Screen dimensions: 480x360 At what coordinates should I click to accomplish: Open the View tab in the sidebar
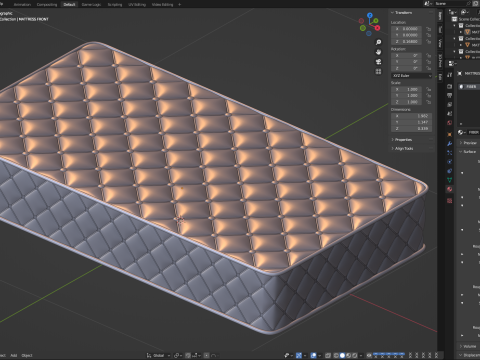tap(440, 43)
